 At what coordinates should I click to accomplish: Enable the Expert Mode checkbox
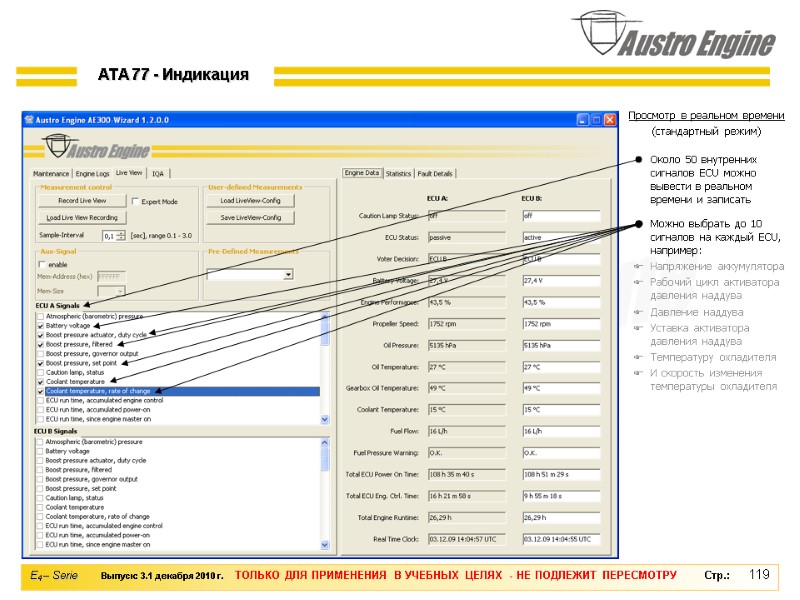[x=135, y=201]
